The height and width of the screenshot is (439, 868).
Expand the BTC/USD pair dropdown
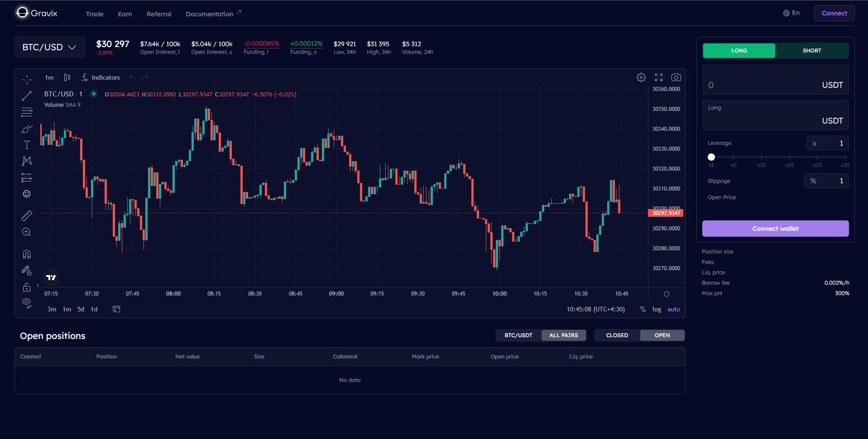tap(50, 47)
